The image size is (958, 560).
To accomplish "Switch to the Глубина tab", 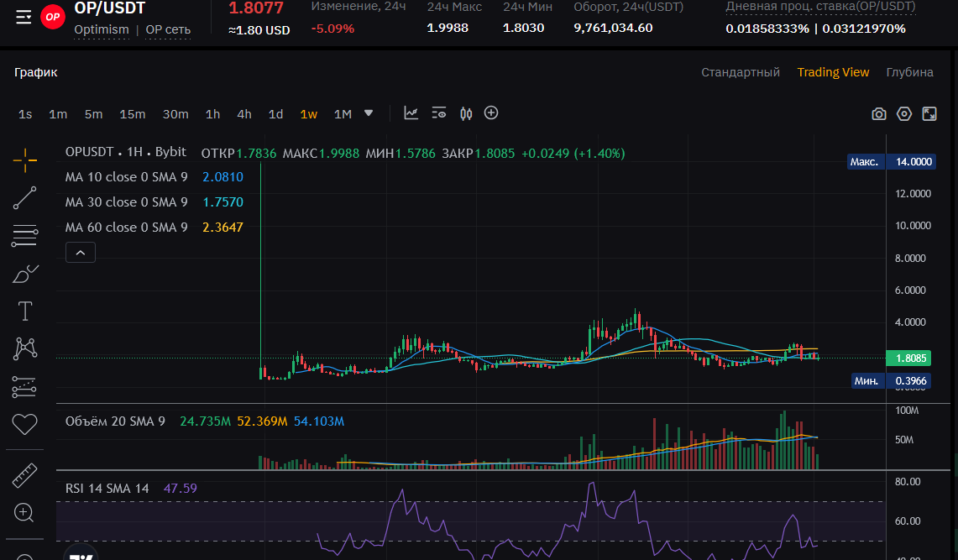I will pyautogui.click(x=909, y=72).
